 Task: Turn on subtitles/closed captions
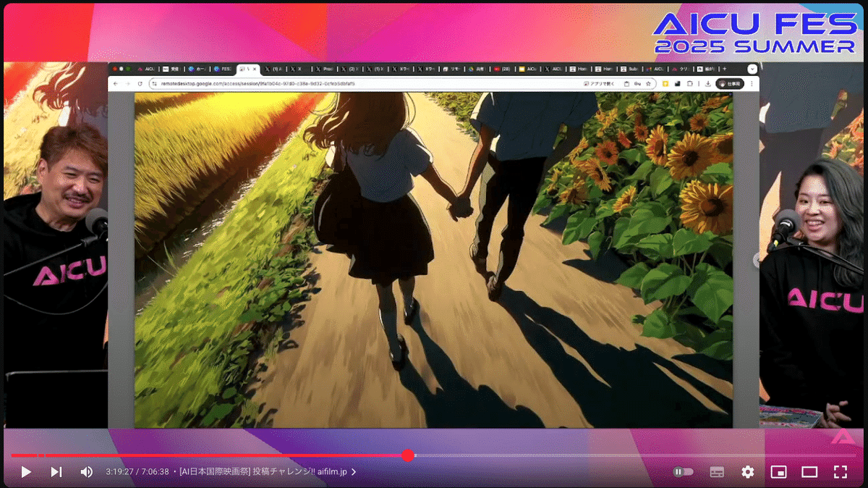717,472
